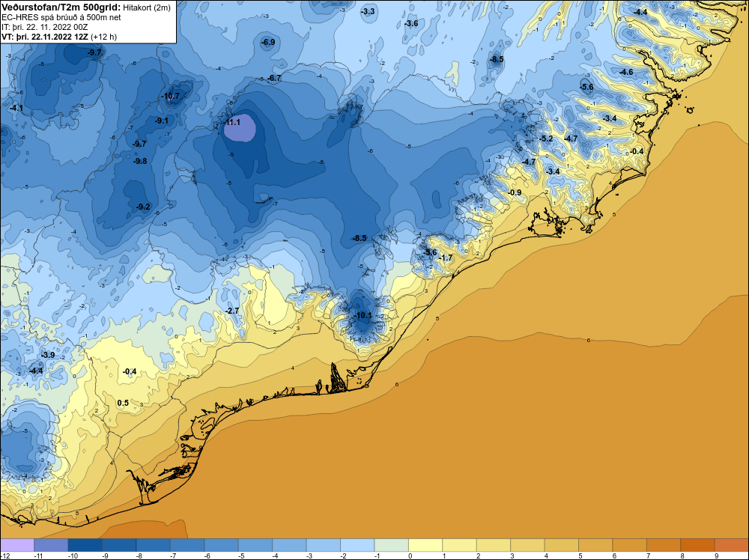Click the 'EC-HRES spá brúuð á 500m net' line

[x=61, y=17]
